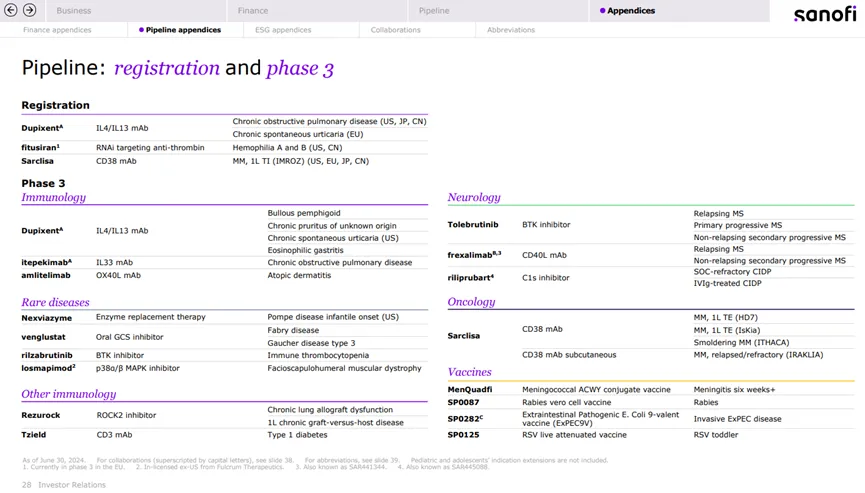Switch to the Finance tab
Screen dimensions: 865x493
pyautogui.click(x=253, y=11)
